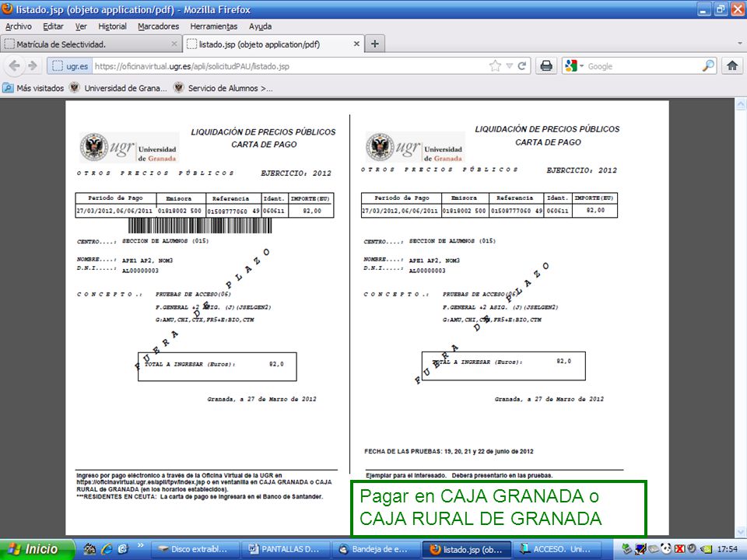Click the vertical scrollbar down arrow
This screenshot has width=747, height=560.
[741, 532]
